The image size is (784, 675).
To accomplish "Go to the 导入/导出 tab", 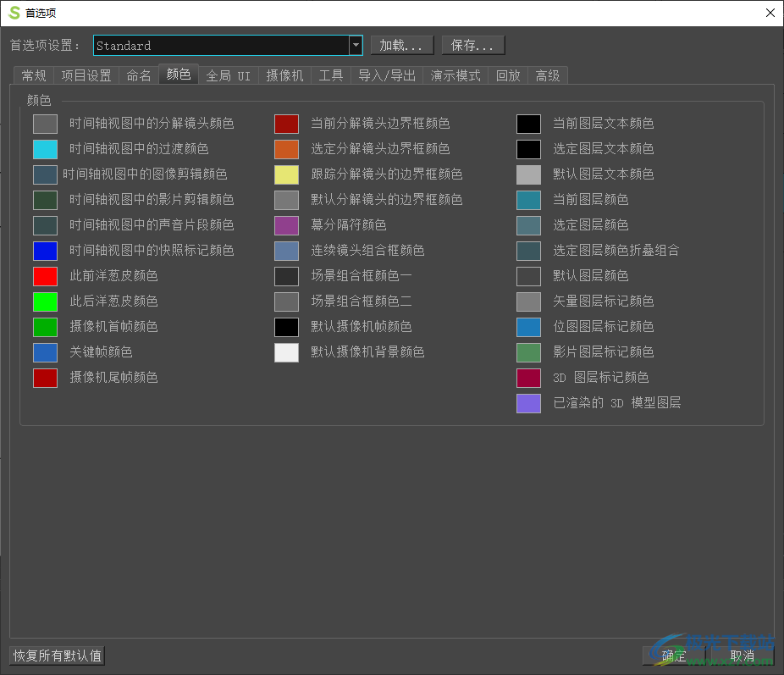I will [x=387, y=75].
